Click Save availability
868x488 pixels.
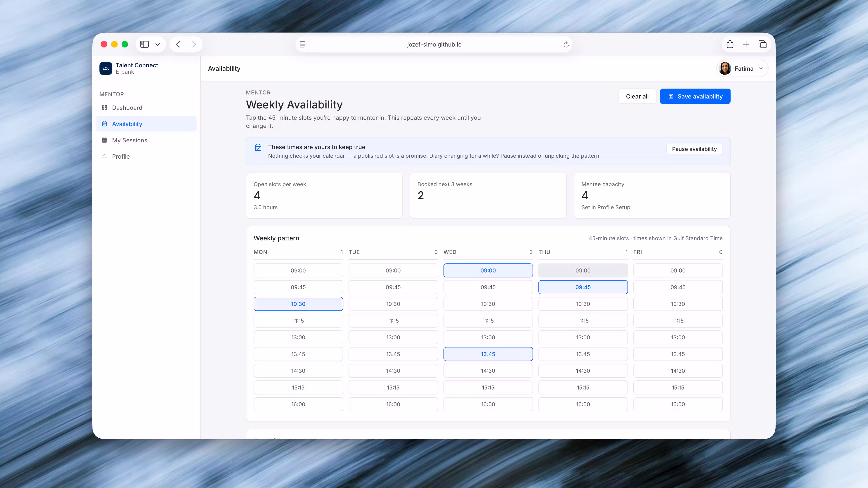(x=695, y=96)
